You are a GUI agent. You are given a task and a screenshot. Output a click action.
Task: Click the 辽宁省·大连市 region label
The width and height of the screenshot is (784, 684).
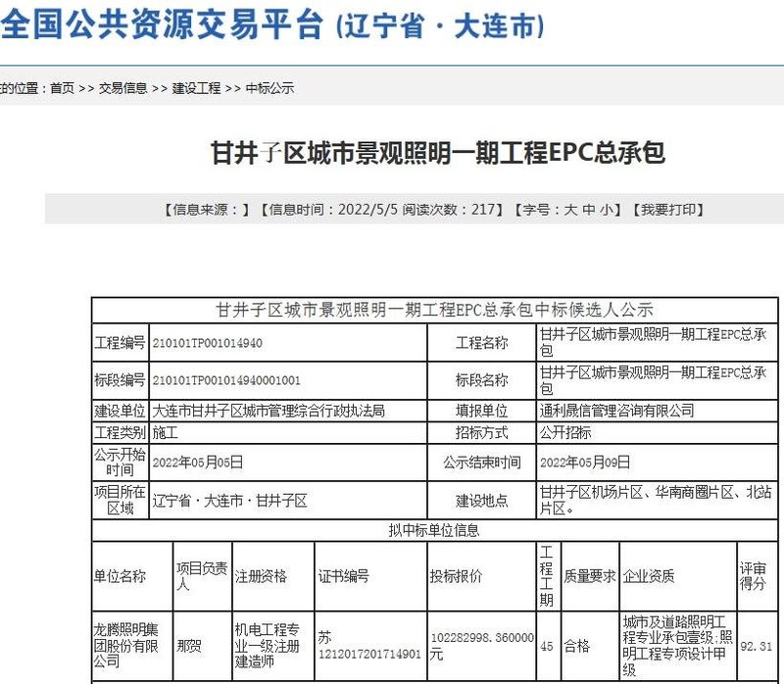pyautogui.click(x=437, y=24)
